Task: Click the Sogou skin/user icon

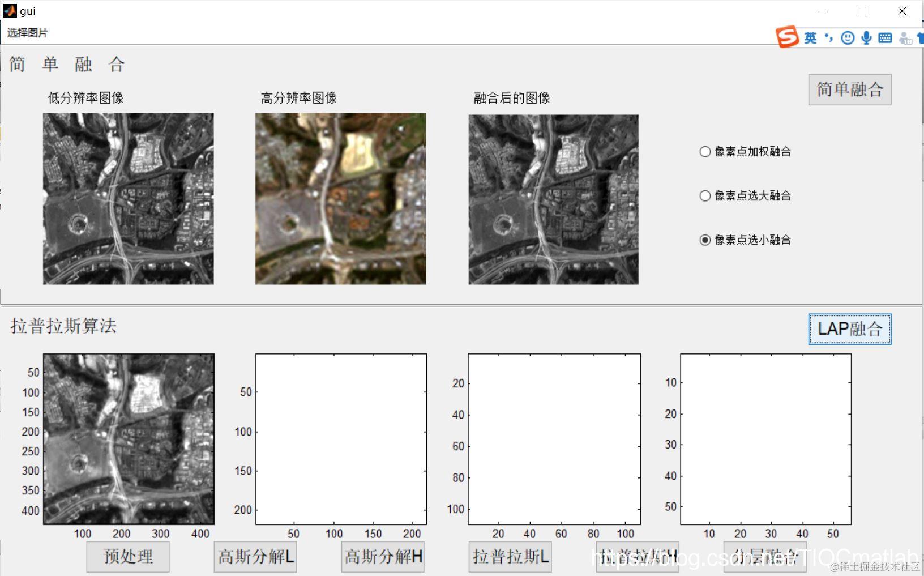Action: [905, 38]
